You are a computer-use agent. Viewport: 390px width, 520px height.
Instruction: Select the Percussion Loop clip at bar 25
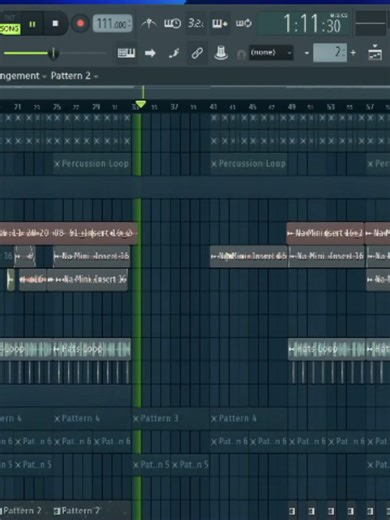click(92, 164)
